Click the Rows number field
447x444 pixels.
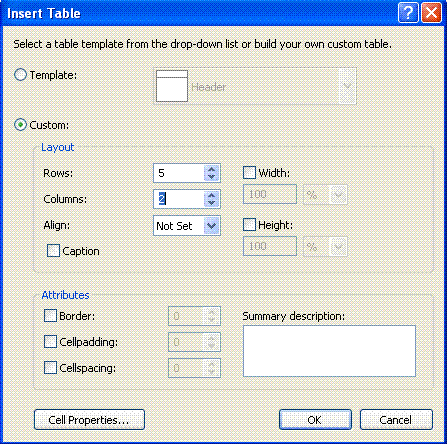[179, 173]
